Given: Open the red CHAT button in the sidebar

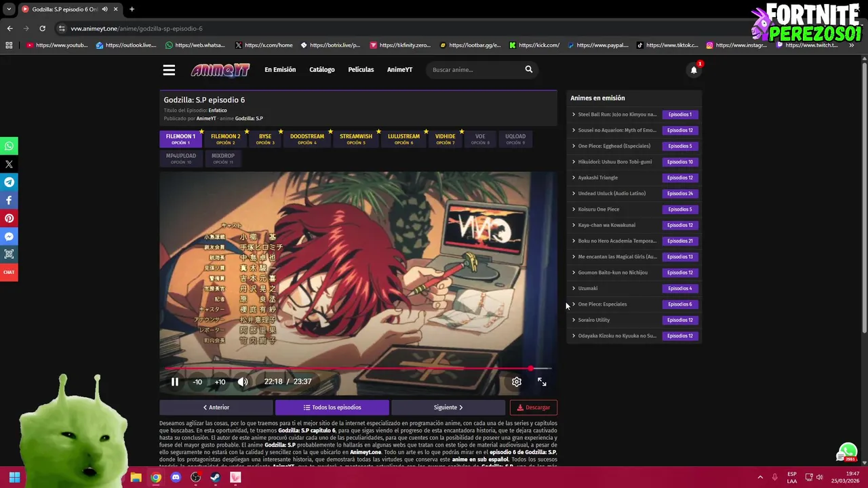Looking at the screenshot, I should point(9,272).
